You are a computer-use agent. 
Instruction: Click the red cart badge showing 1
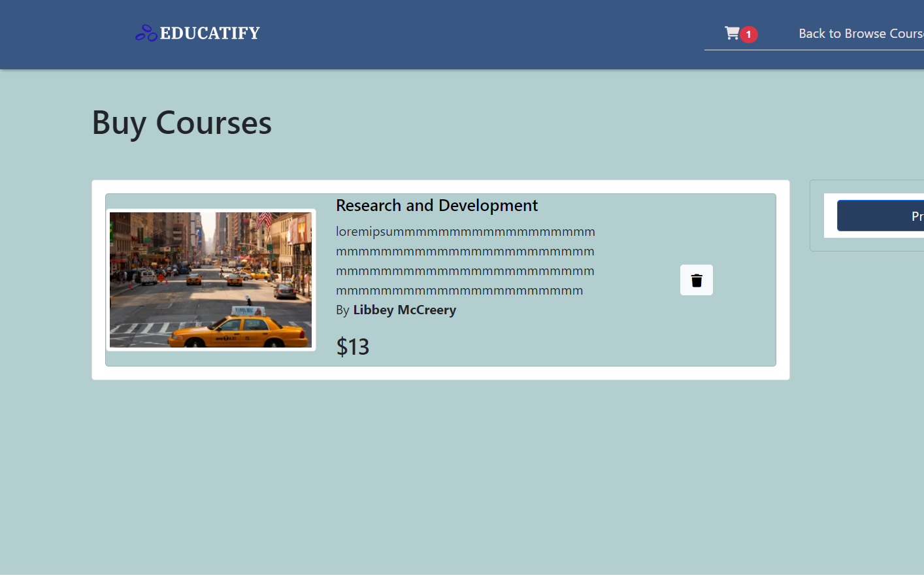tap(749, 34)
